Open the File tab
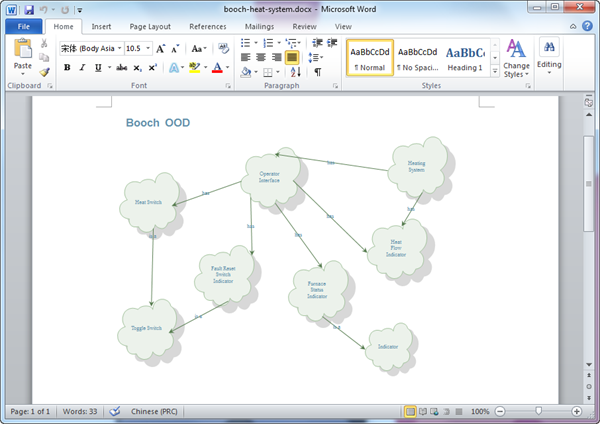Image resolution: width=600 pixels, height=424 pixels. click(x=24, y=26)
